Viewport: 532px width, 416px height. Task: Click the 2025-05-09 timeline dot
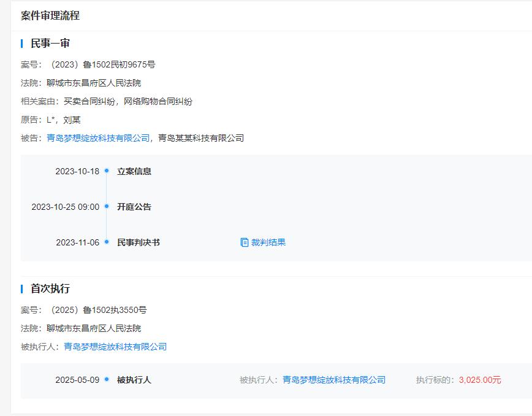tap(107, 379)
